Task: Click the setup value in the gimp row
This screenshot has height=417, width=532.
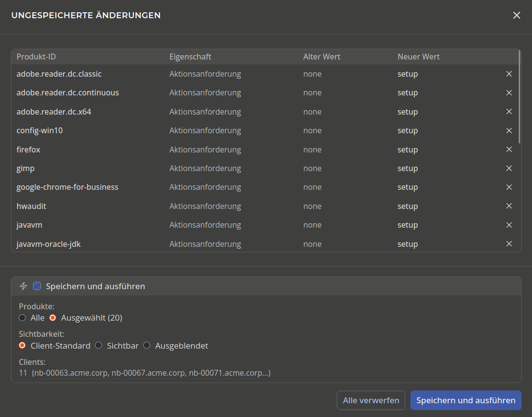Action: [408, 169]
